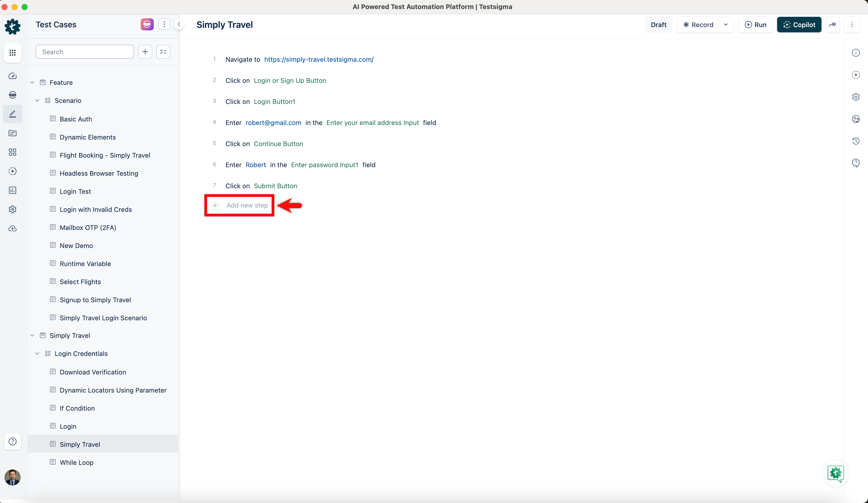868x503 pixels.
Task: Collapse the Login Credentials node
Action: (37, 354)
